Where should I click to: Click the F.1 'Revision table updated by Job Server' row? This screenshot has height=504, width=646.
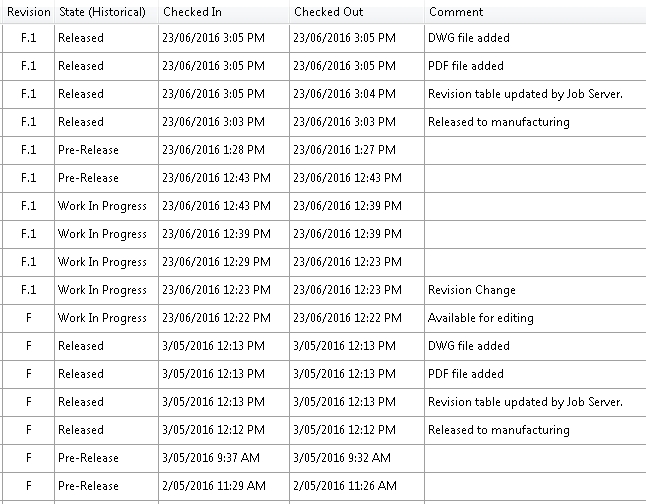[324, 94]
